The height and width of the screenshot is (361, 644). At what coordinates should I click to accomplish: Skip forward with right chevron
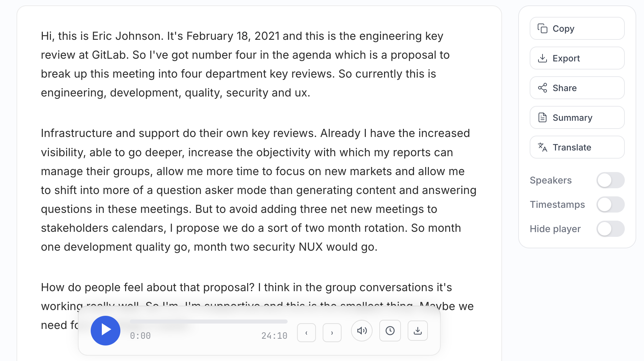[x=332, y=332]
